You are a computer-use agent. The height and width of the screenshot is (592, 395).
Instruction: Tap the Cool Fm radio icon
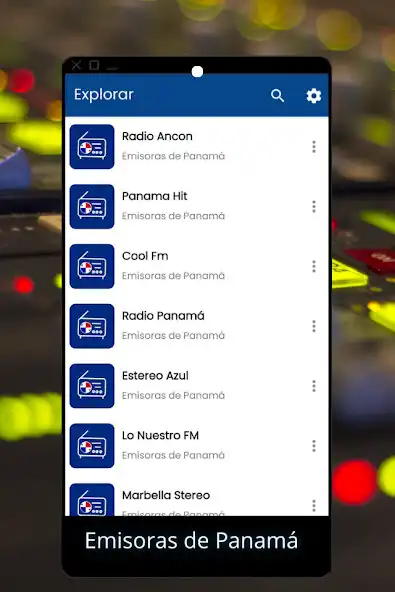coord(92,266)
